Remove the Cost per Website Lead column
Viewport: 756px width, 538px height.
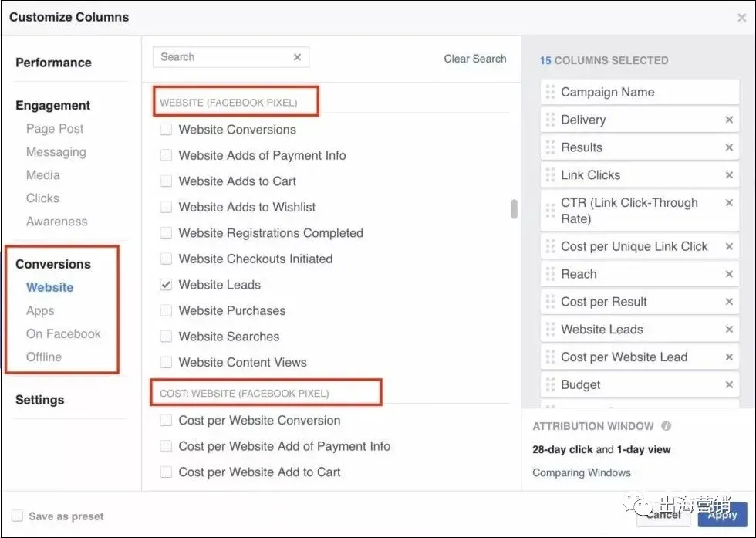click(729, 357)
